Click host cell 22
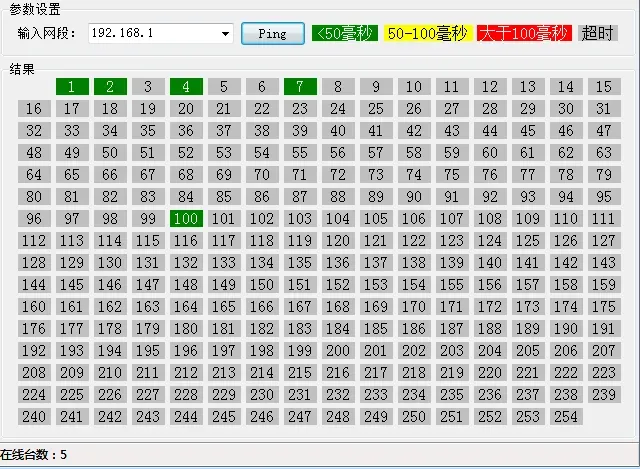Image resolution: width=640 pixels, height=469 pixels. click(x=262, y=109)
